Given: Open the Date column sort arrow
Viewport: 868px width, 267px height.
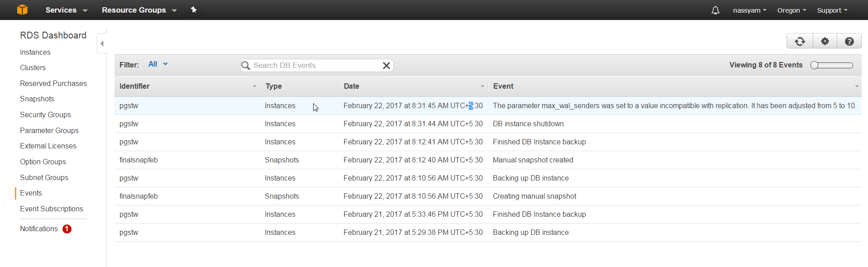Looking at the screenshot, I should pyautogui.click(x=482, y=86).
